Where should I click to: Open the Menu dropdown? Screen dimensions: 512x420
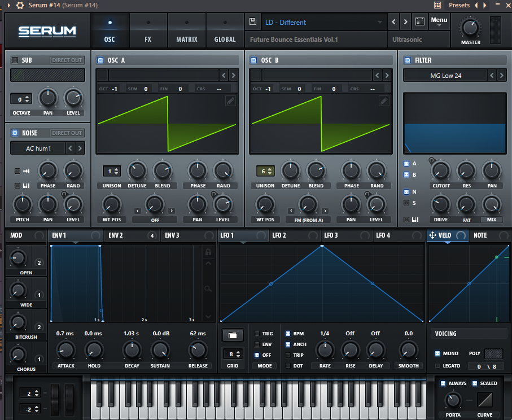click(439, 21)
